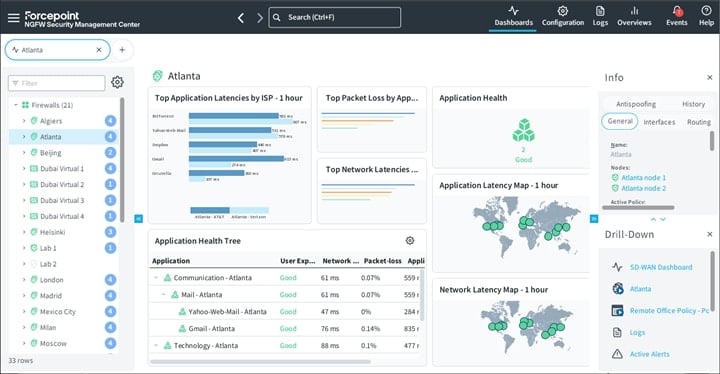The image size is (720, 374).
Task: Click the Search (Ctrl+F) field
Action: click(334, 17)
